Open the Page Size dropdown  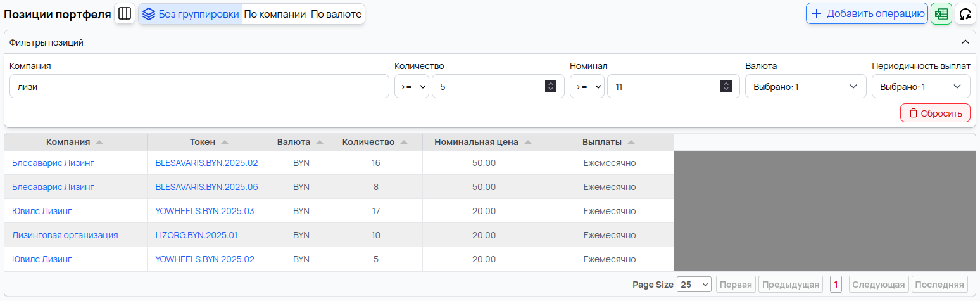pos(694,285)
